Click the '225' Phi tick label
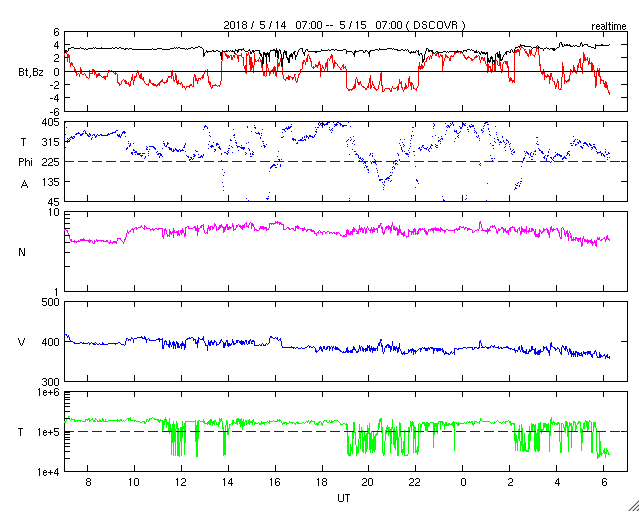This screenshot has width=640, height=512. pyautogui.click(x=51, y=163)
